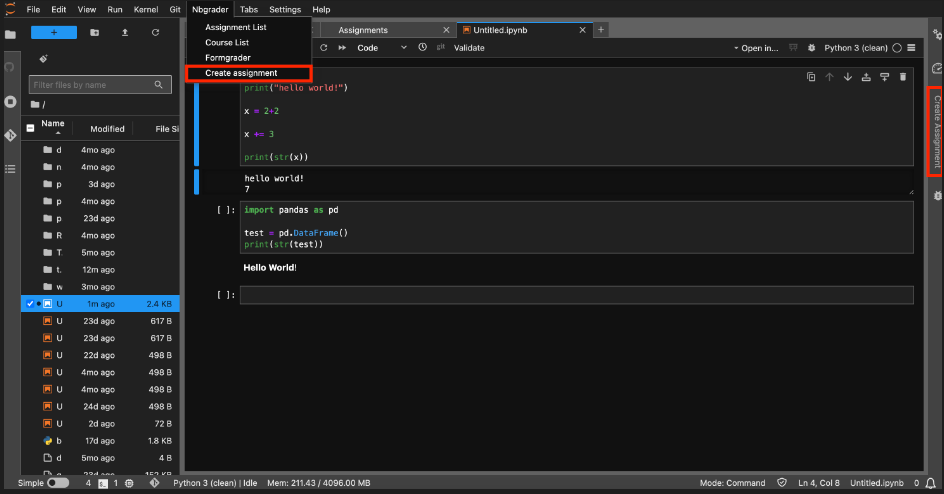Click Mem: 211.43 / 4096.00 MB status

coord(318,483)
